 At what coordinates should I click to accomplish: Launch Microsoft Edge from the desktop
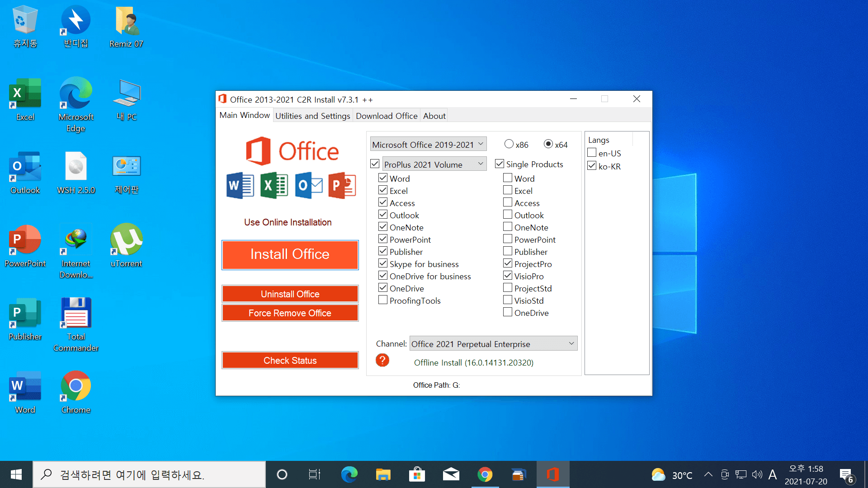[x=76, y=105]
